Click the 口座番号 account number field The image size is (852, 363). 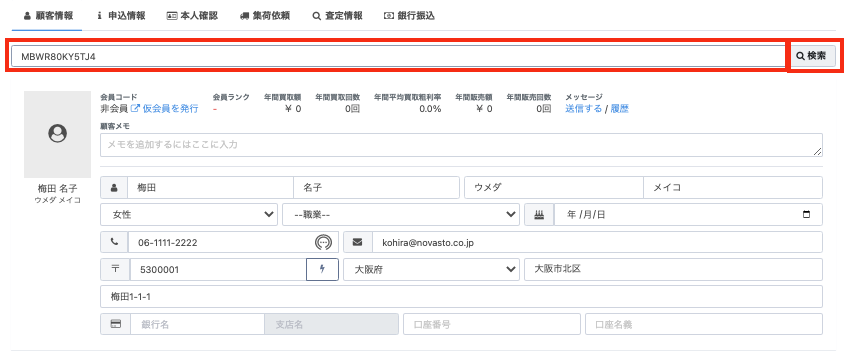[492, 324]
